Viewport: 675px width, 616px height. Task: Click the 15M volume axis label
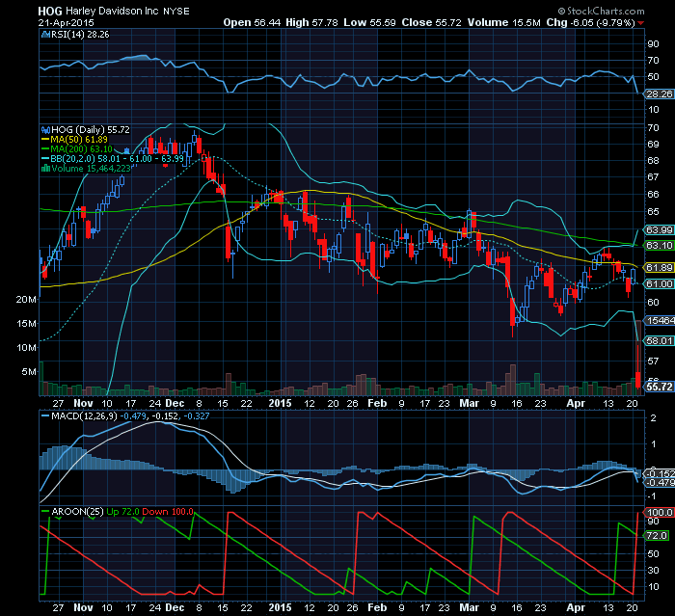click(x=26, y=324)
